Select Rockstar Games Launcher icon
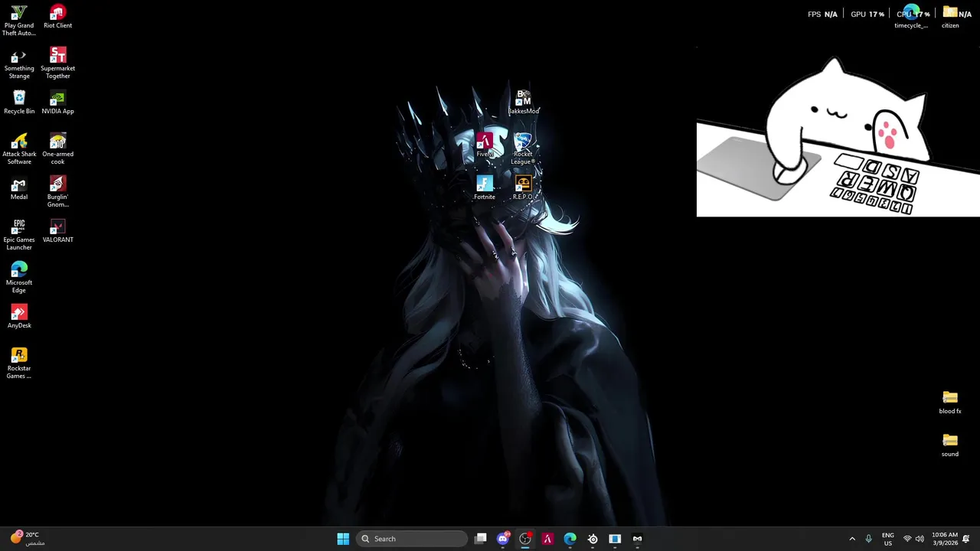 click(x=19, y=364)
